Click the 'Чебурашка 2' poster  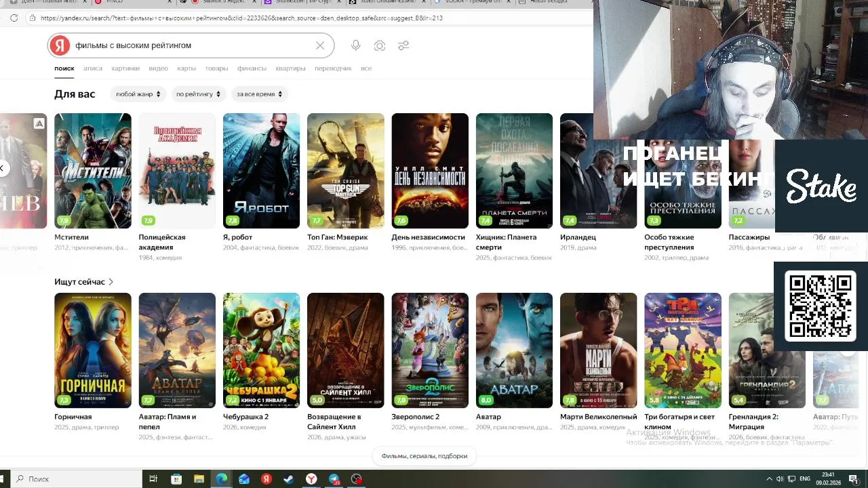pyautogui.click(x=261, y=350)
